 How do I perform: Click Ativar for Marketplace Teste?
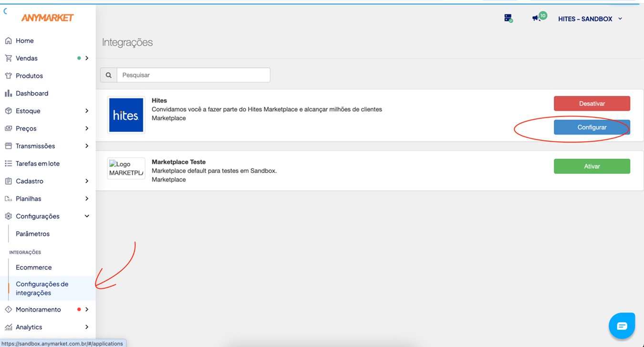(592, 166)
